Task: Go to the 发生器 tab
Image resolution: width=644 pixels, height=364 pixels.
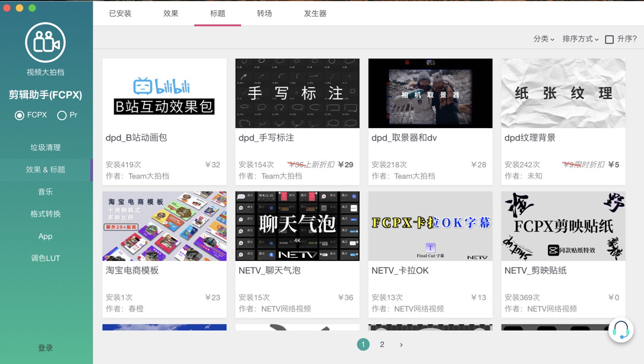Action: coord(315,14)
